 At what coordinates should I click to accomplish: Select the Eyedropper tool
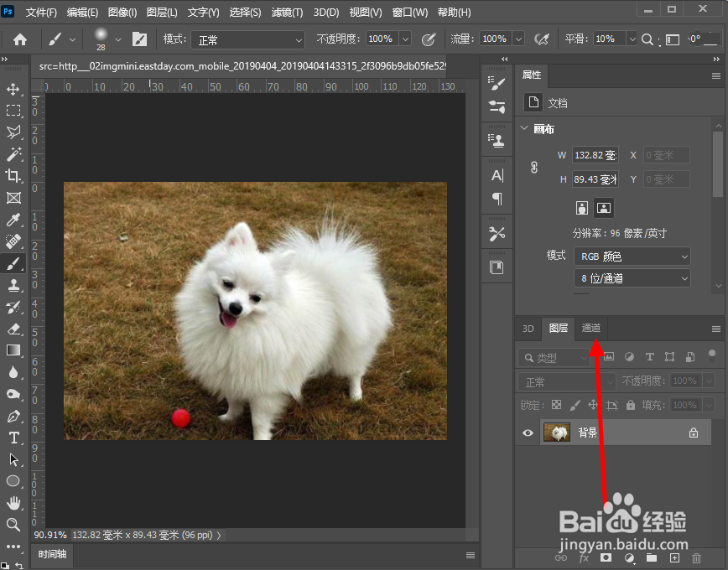[x=13, y=220]
